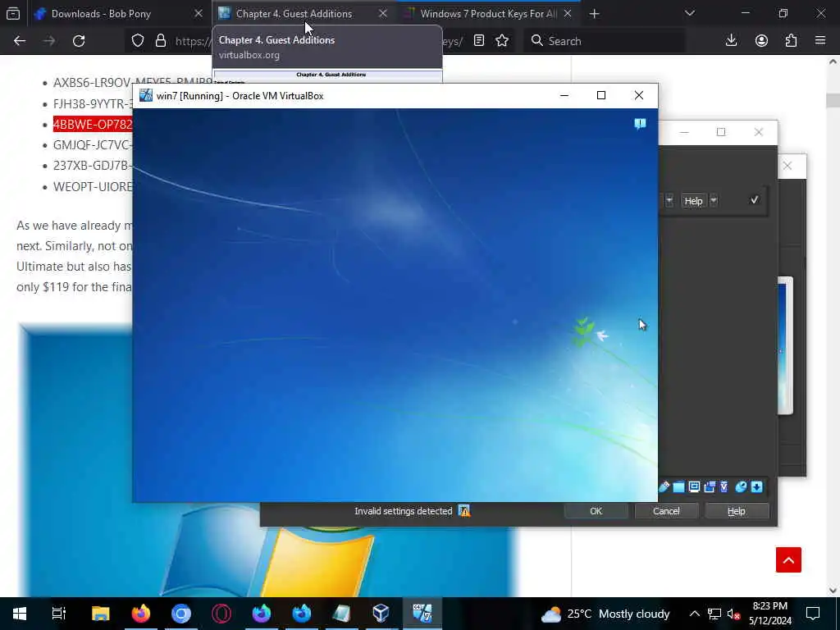Viewport: 840px width, 630px height.
Task: Open the Firefox downloads panel
Action: [731, 41]
